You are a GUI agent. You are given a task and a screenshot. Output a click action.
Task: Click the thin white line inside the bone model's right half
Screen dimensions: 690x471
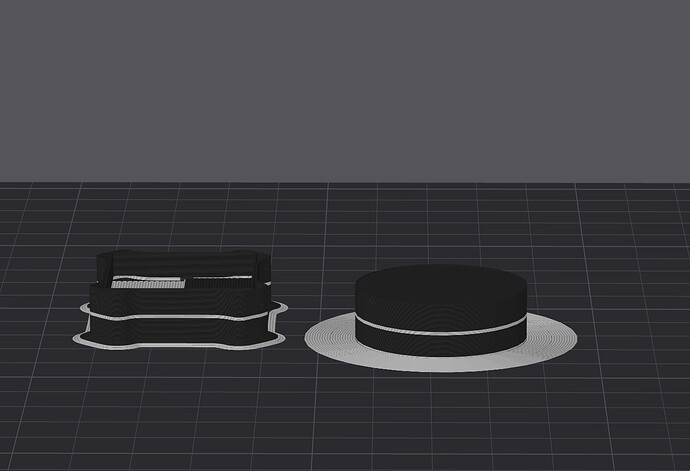tap(222, 278)
